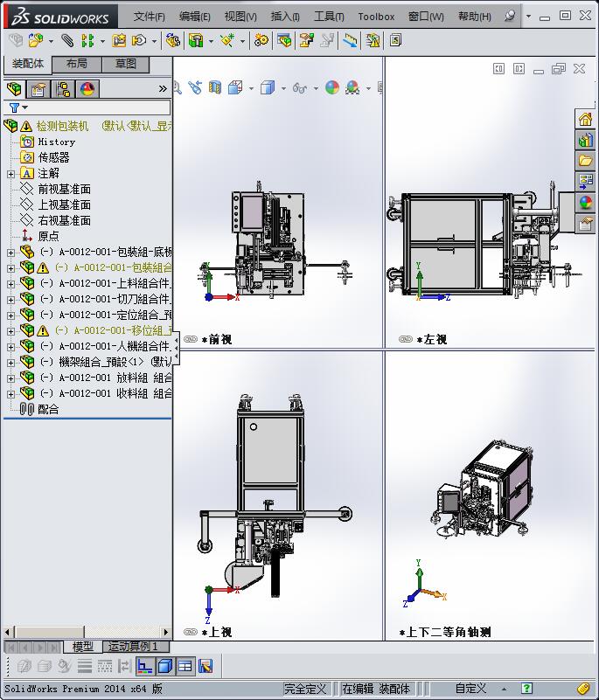Click the Instant3D icon at toolbar end
The height and width of the screenshot is (700, 599).
coord(395,40)
